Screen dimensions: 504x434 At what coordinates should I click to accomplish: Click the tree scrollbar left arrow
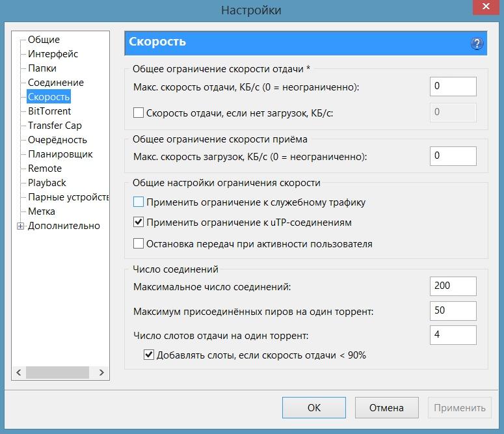coord(19,373)
